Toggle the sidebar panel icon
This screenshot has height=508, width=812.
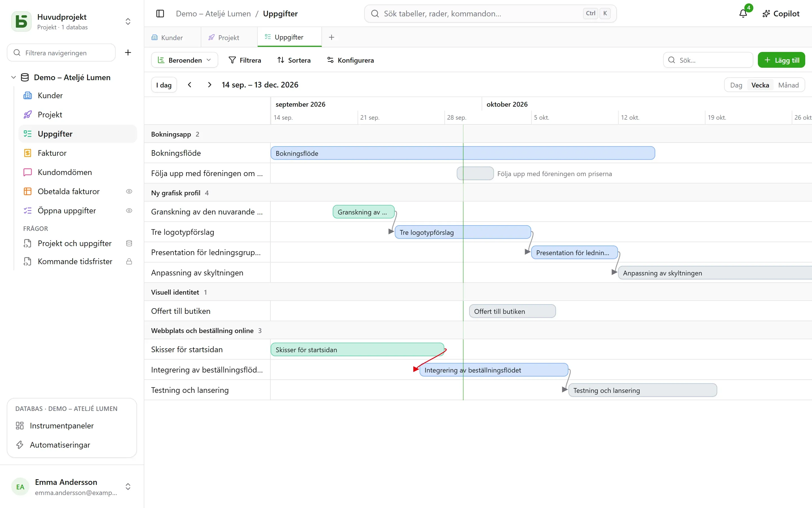tap(160, 14)
